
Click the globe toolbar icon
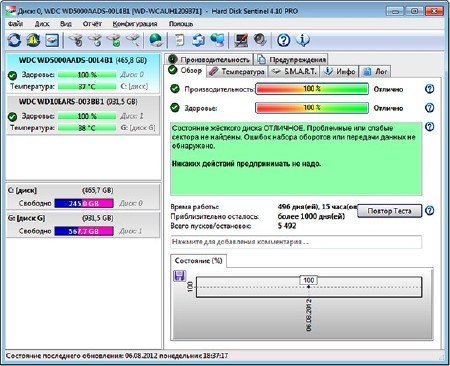click(156, 40)
